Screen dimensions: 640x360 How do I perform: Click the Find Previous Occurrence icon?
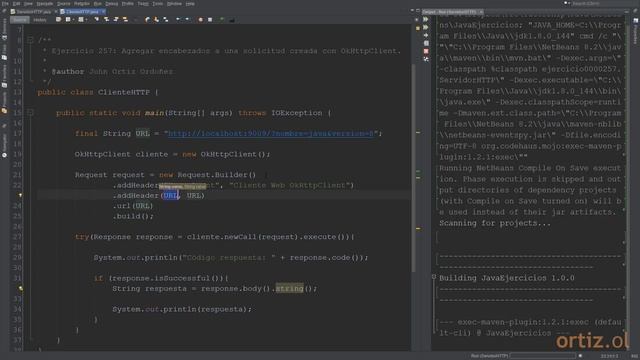click(x=107, y=19)
